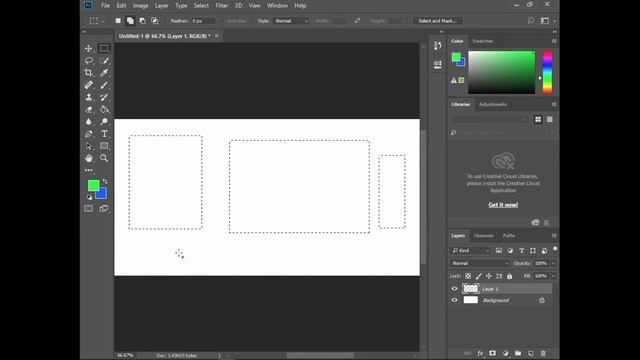Reset default foreground and background colors
Viewport: 640px width, 360px height.
pos(89,197)
